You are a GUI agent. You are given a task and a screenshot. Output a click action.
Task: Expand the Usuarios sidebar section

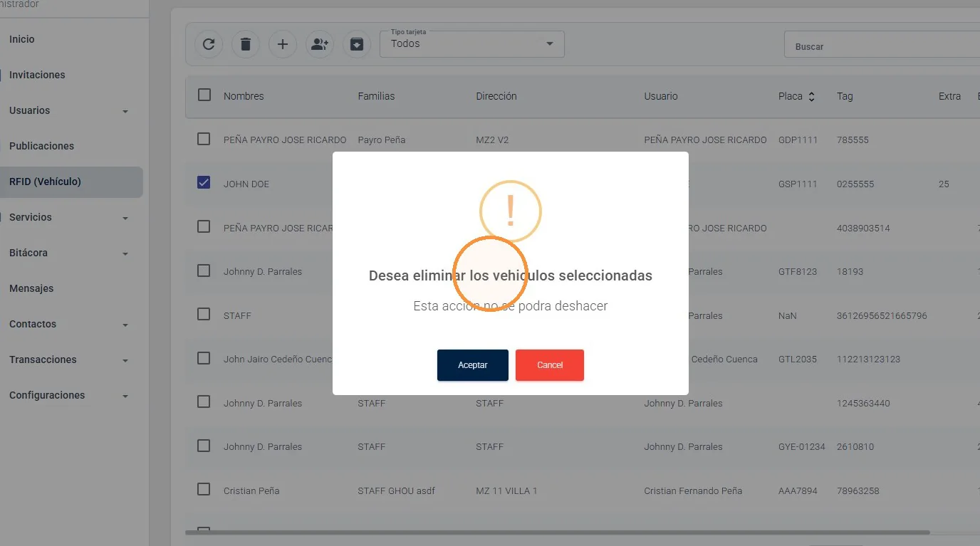[125, 111]
